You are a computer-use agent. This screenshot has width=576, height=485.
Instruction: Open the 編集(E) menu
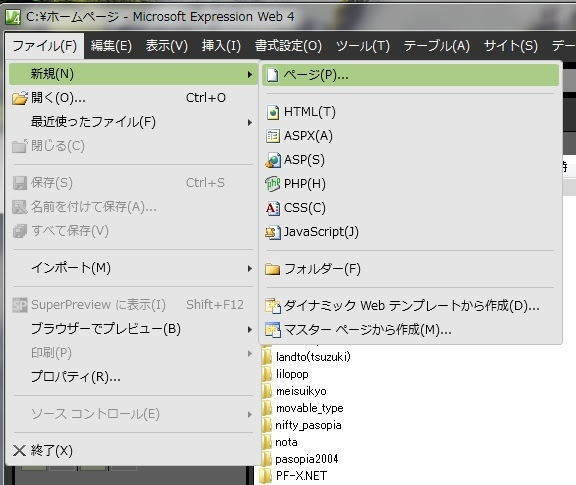[111, 46]
